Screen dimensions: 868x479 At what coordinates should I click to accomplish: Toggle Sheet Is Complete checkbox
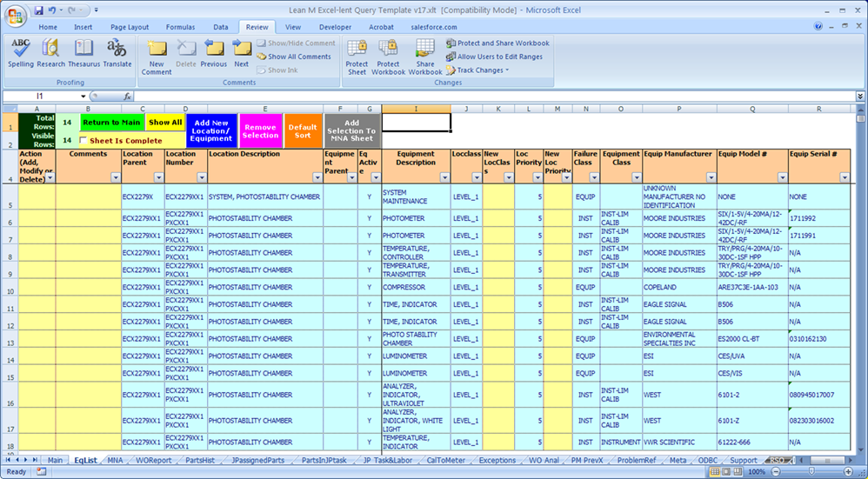pyautogui.click(x=83, y=141)
